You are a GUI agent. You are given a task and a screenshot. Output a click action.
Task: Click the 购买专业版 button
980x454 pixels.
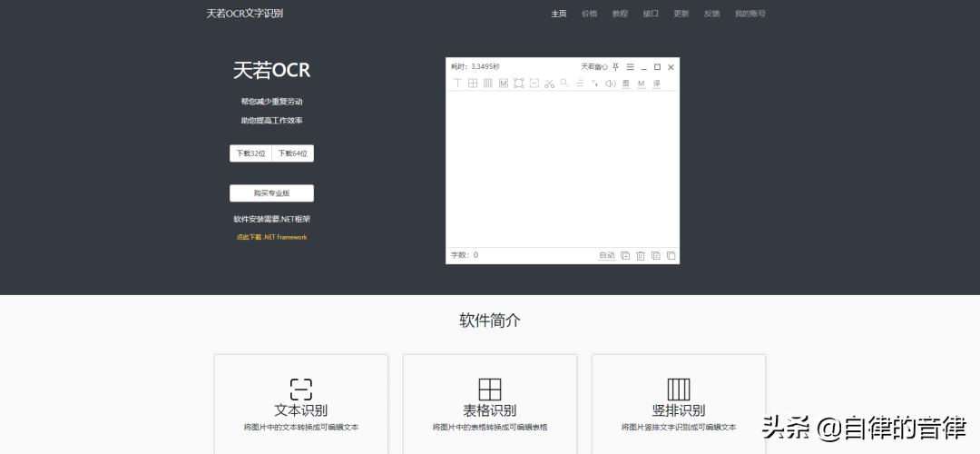point(272,193)
